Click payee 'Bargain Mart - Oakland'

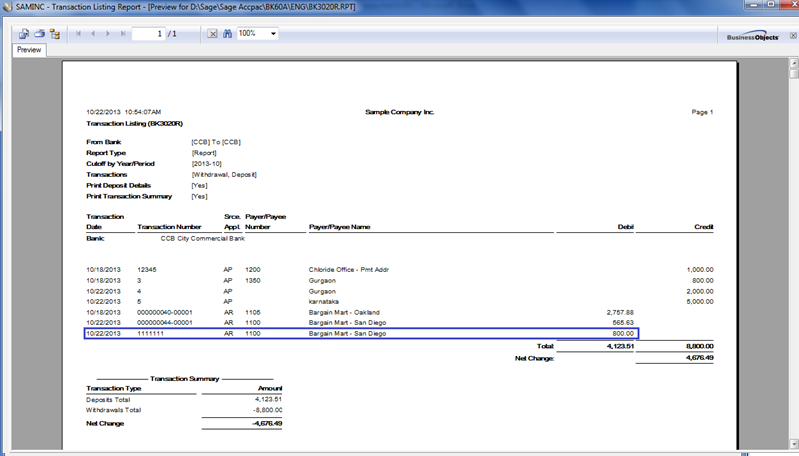point(344,312)
